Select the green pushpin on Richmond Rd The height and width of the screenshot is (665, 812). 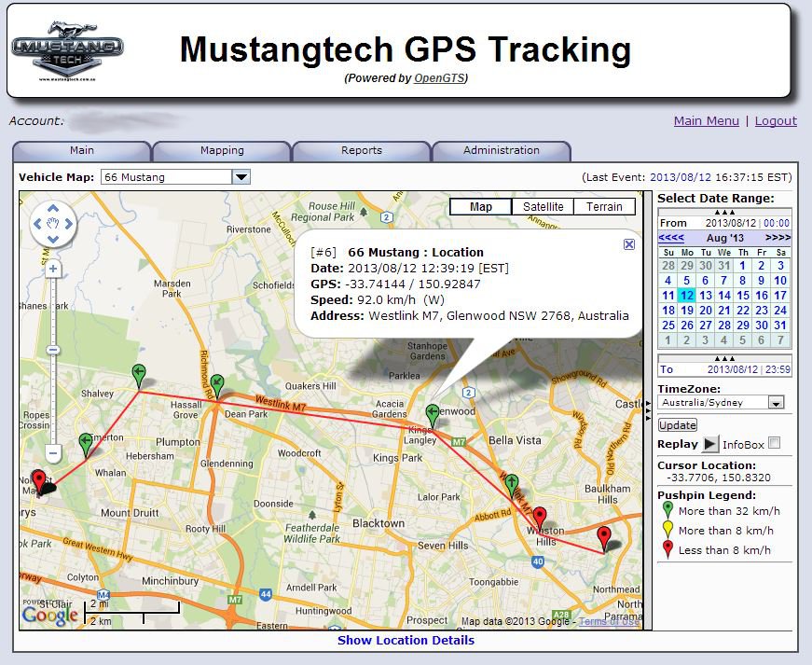pyautogui.click(x=217, y=386)
